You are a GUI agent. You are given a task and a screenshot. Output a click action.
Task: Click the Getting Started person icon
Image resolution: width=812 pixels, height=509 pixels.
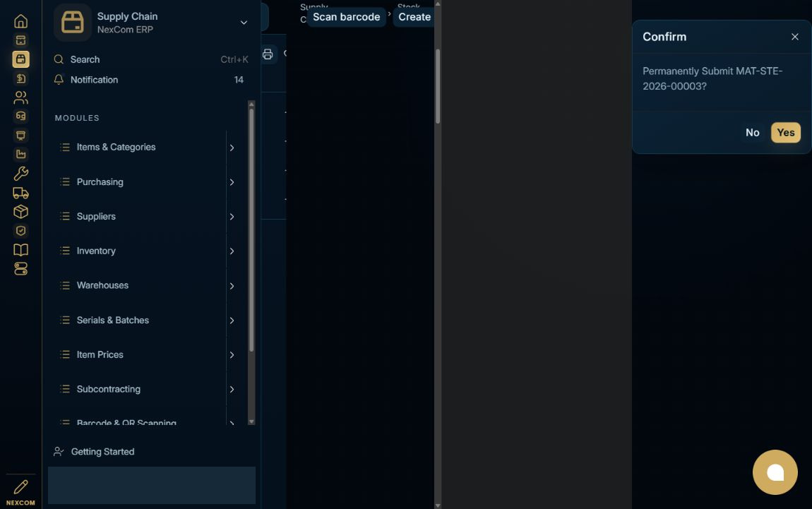[x=59, y=452]
